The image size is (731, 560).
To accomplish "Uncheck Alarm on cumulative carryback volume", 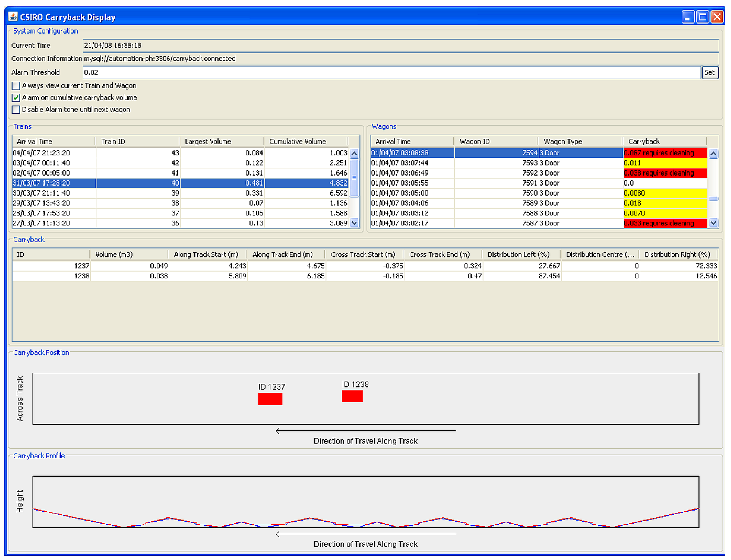I will 16,98.
